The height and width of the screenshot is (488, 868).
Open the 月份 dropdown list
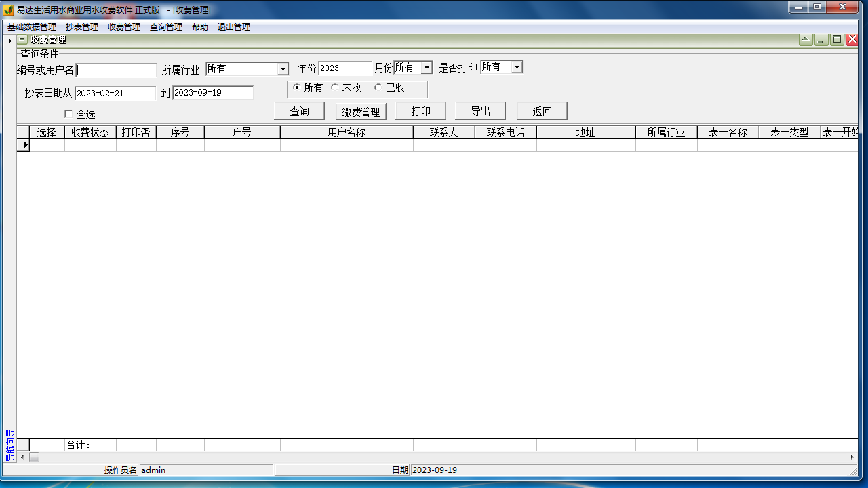[427, 68]
